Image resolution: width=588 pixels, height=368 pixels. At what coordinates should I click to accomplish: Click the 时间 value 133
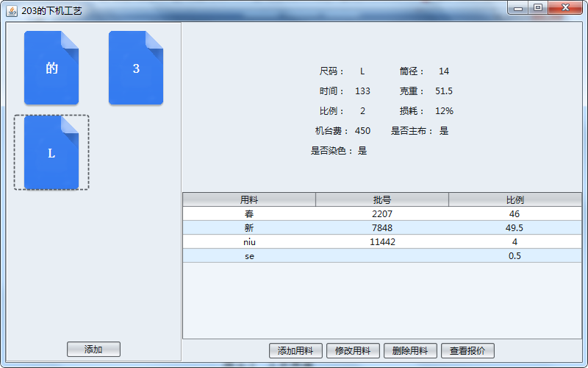pos(362,91)
